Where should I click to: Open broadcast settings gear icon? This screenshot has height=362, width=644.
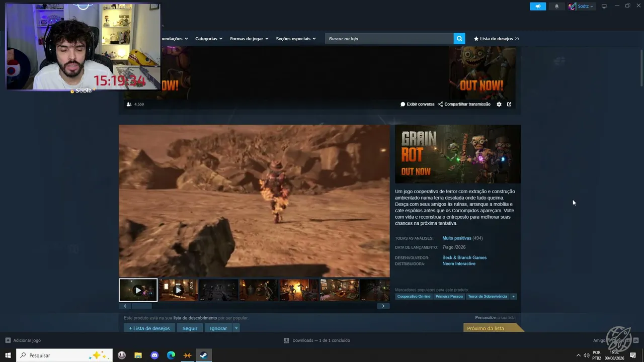499,104
